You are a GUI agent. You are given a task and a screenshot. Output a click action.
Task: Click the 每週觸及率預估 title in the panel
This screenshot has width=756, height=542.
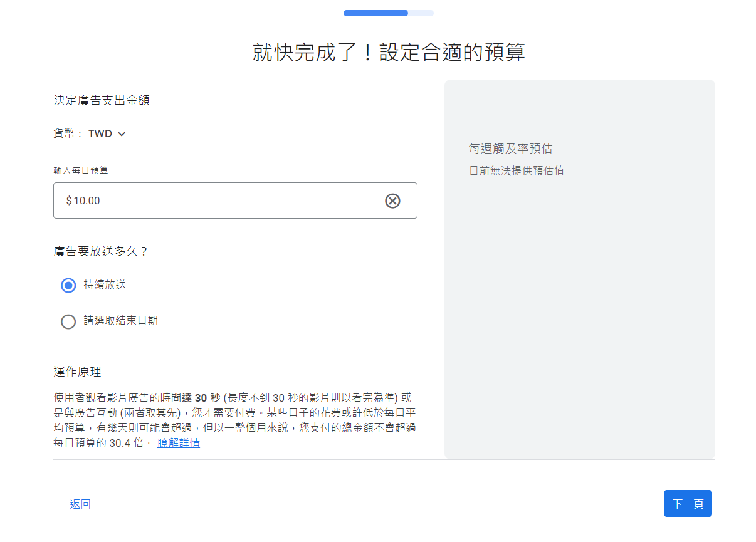pos(510,149)
